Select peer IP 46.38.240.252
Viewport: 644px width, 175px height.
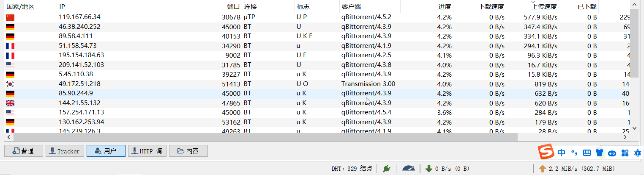[79, 27]
